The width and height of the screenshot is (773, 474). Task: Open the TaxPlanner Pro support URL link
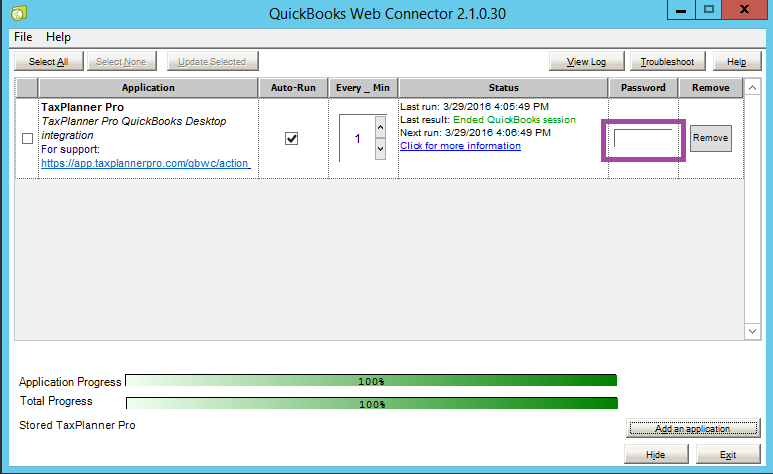click(145, 163)
